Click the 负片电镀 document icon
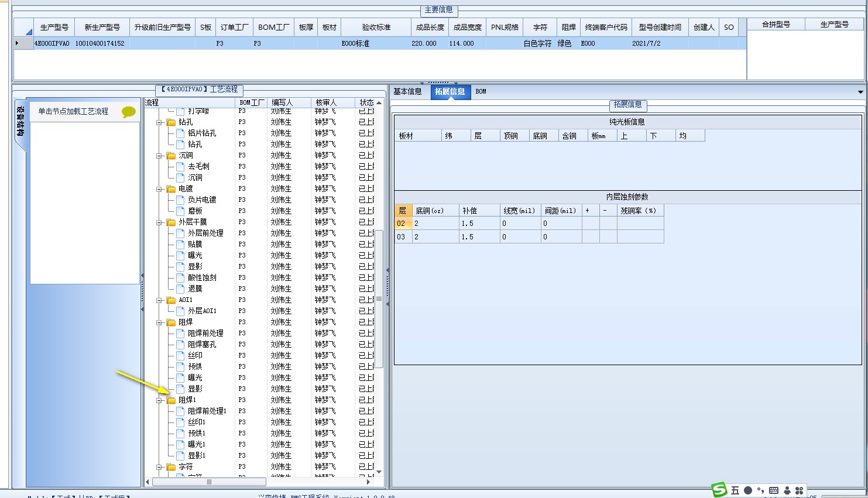 click(x=181, y=200)
